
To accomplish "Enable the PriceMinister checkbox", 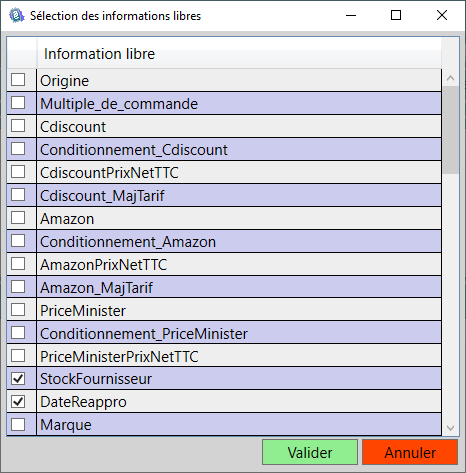I will (x=18, y=310).
